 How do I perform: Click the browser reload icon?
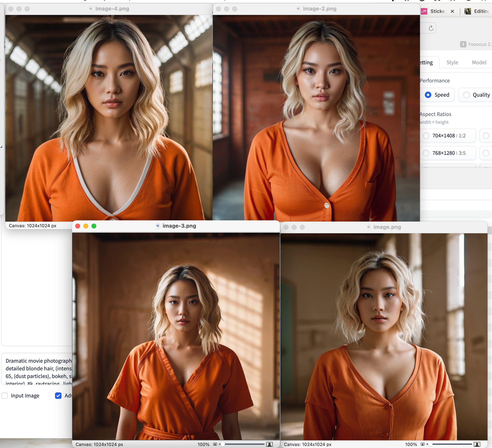pyautogui.click(x=431, y=28)
